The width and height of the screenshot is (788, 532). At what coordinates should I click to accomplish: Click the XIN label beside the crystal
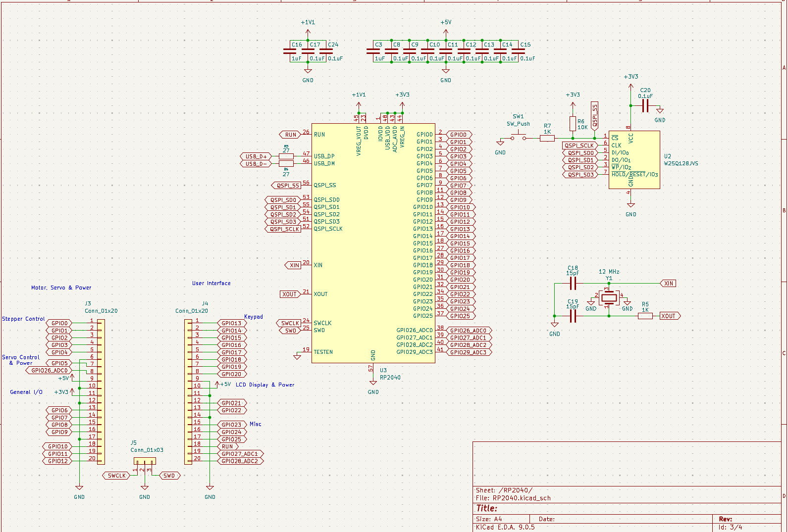click(x=668, y=284)
